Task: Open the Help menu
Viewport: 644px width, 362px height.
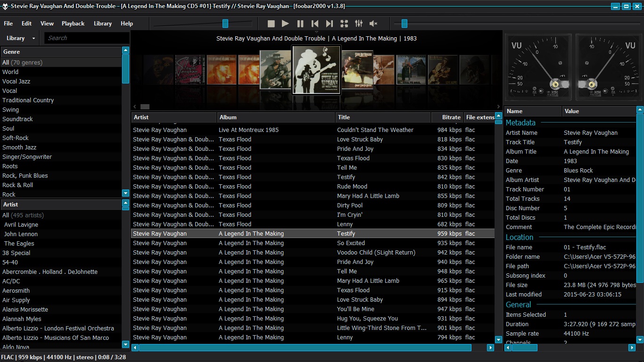Action: 127,24
